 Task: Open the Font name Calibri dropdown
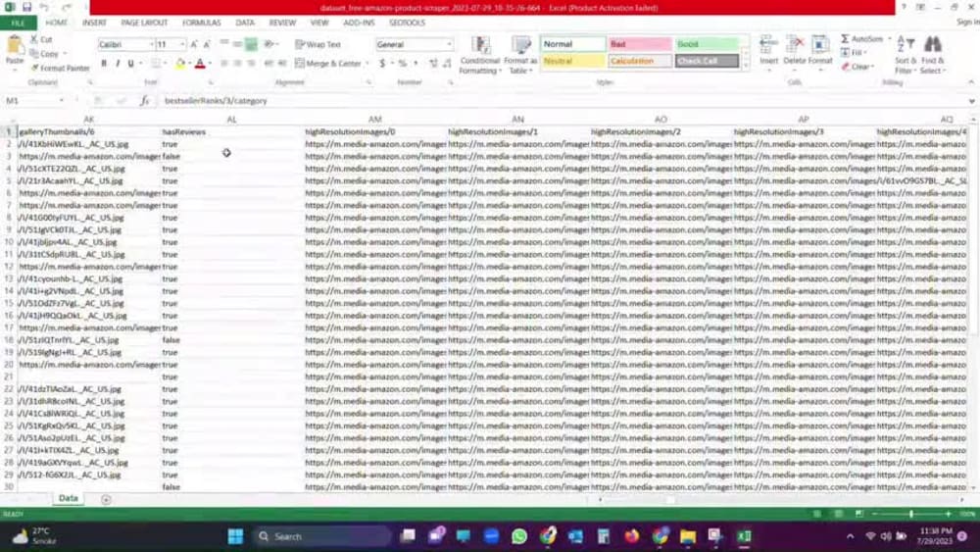pos(151,44)
